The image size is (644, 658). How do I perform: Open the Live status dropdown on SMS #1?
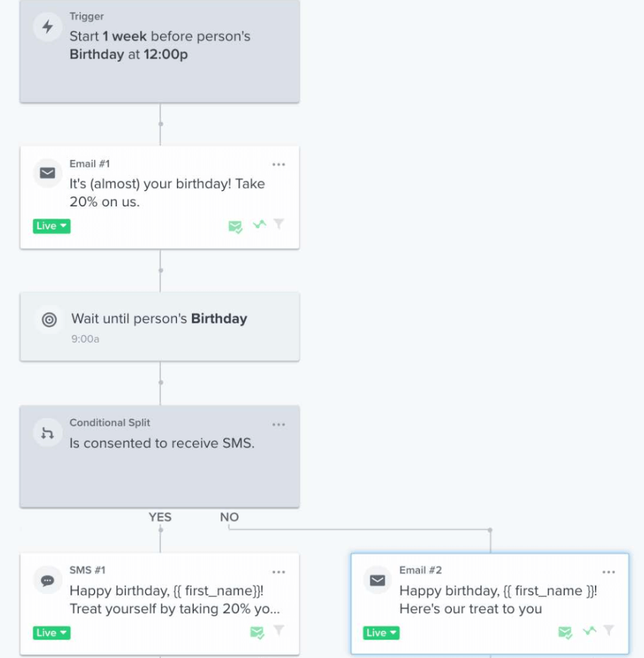51,633
